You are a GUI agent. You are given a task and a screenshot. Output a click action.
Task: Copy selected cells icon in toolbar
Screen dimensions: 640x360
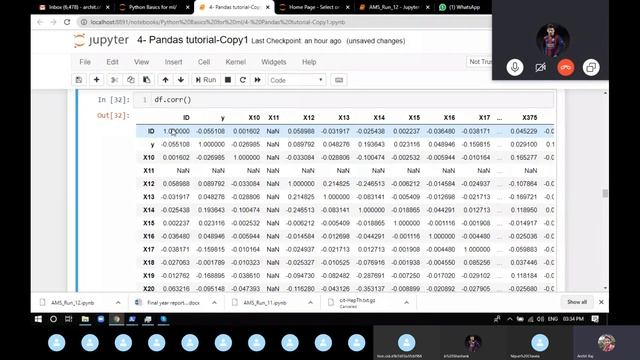coord(131,80)
